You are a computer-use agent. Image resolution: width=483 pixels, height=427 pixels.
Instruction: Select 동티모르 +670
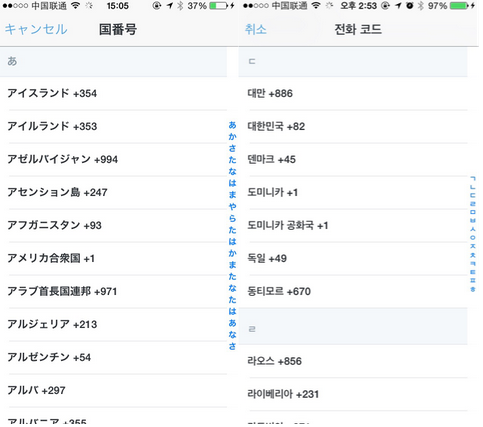353,291
